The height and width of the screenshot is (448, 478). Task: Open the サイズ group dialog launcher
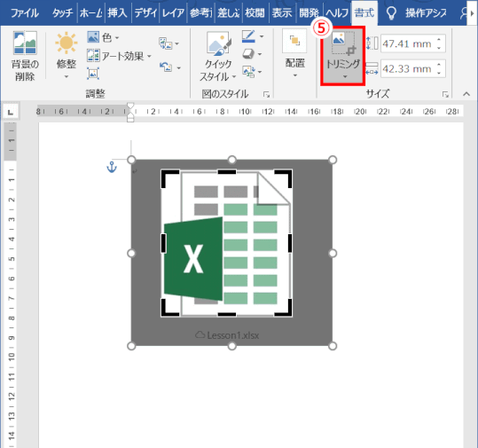[x=445, y=95]
